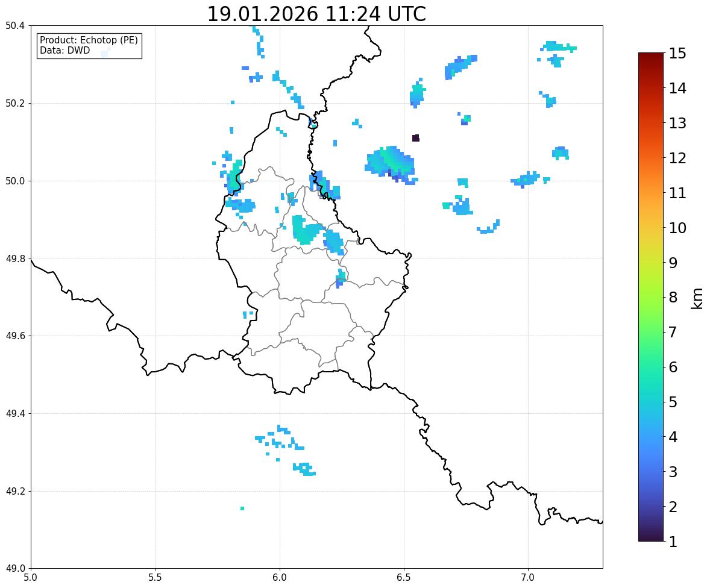The width and height of the screenshot is (710, 588).
Task: Click the colorbar tick label 9
Action: pos(673,263)
